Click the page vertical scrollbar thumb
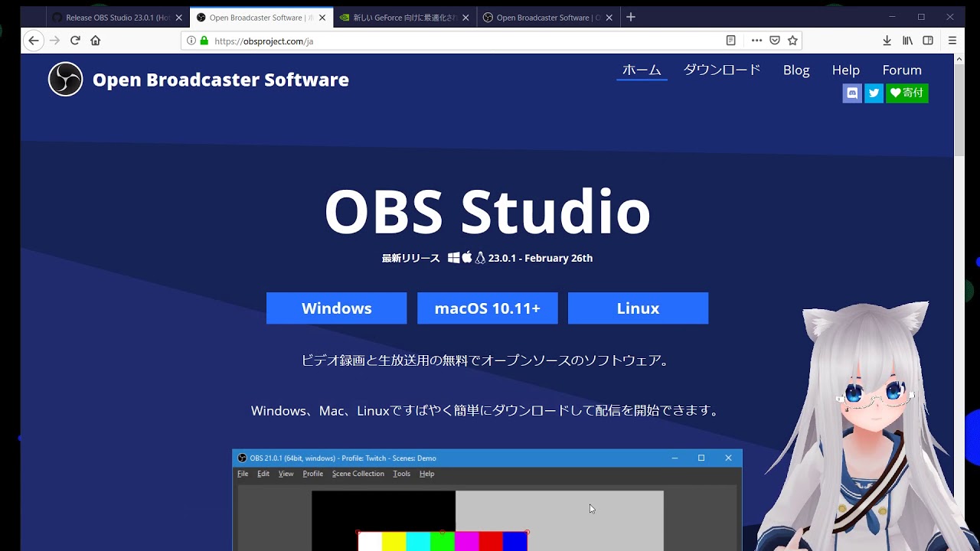980x551 pixels. click(959, 111)
